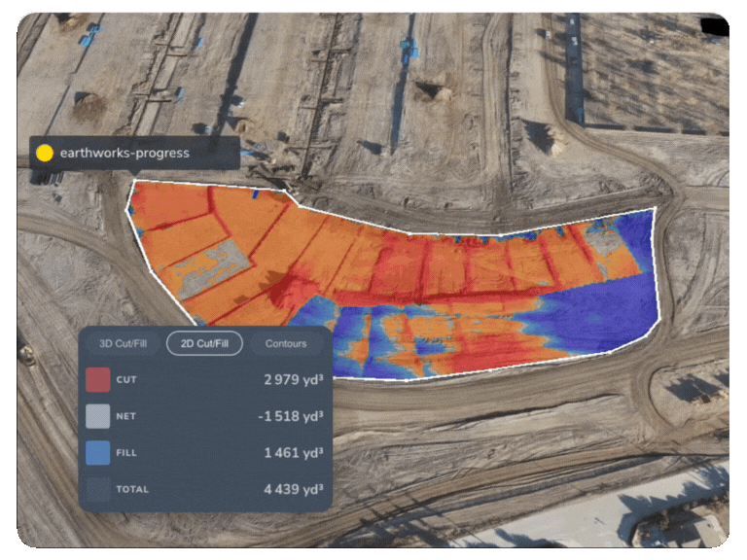747x560 pixels.
Task: Click the cut value 2 979 yd³
Action: click(294, 379)
